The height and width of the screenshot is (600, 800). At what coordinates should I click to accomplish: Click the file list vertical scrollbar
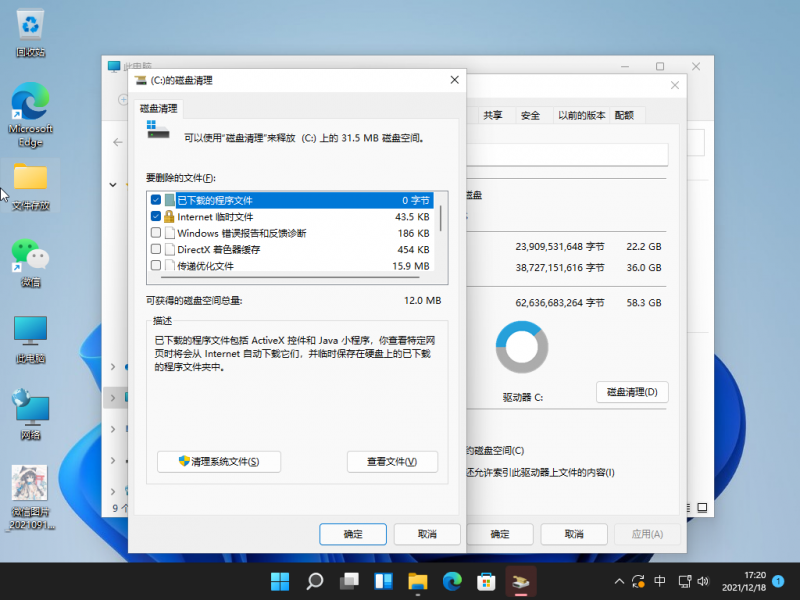point(441,215)
